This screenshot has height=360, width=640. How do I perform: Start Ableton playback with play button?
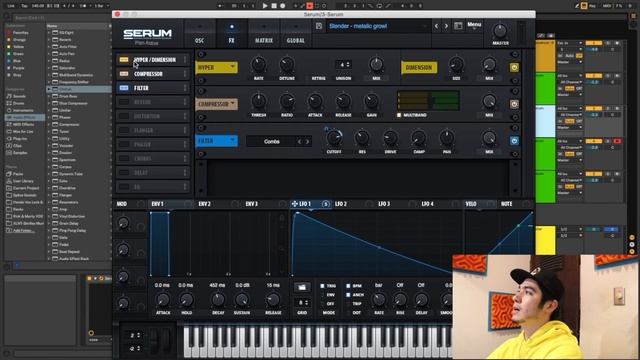coord(265,6)
